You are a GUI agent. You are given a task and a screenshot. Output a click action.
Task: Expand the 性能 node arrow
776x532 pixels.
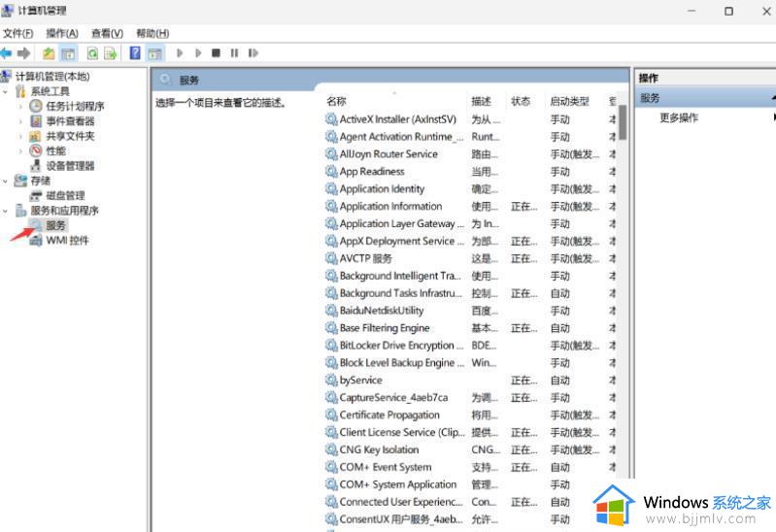(20, 150)
